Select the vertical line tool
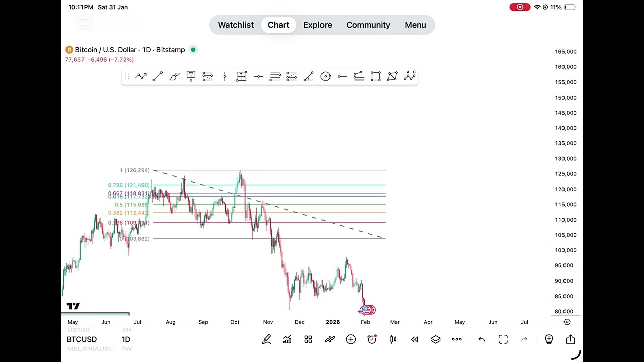Image resolution: width=644 pixels, height=362 pixels. click(x=225, y=76)
